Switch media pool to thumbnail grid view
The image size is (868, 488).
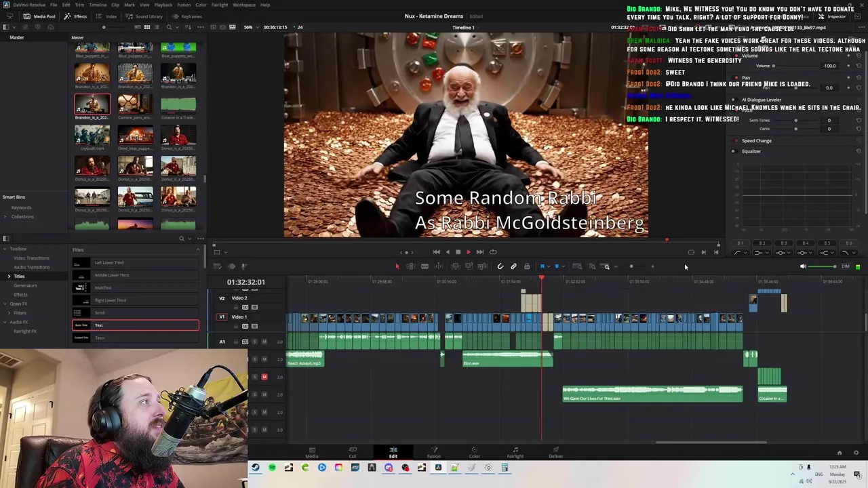(x=147, y=27)
